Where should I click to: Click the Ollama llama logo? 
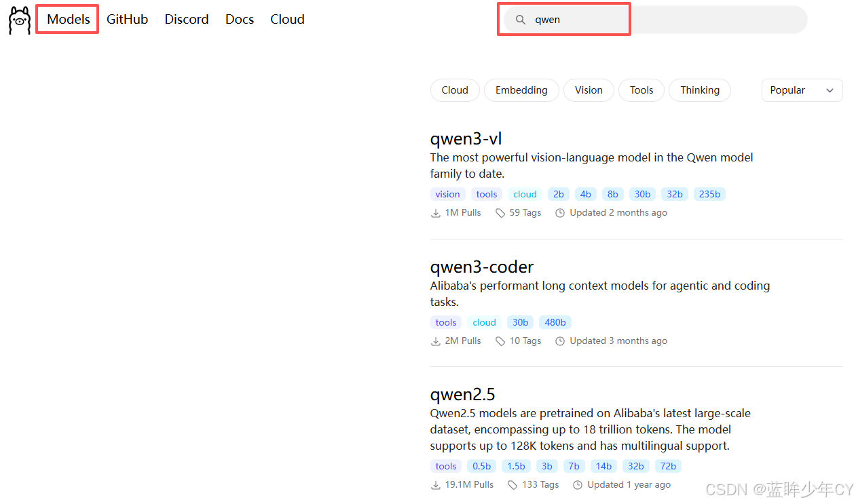(x=19, y=20)
